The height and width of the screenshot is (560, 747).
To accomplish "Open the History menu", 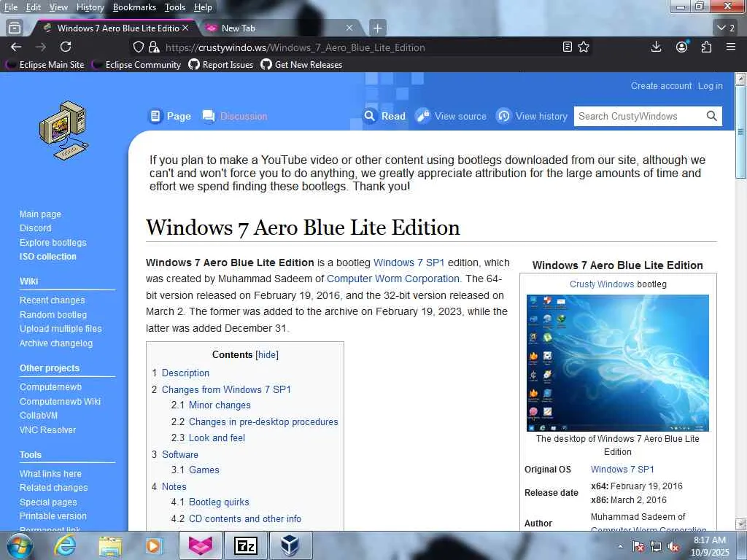I will pyautogui.click(x=90, y=7).
